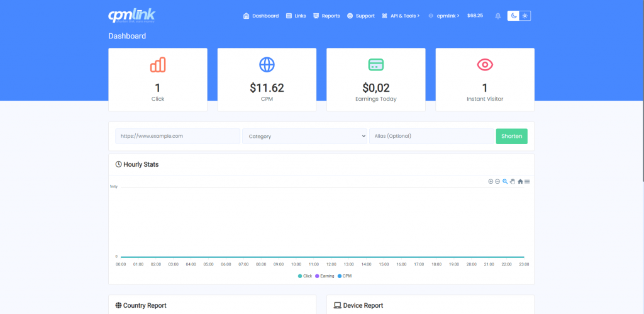Expand the API & Tools menu

[401, 16]
